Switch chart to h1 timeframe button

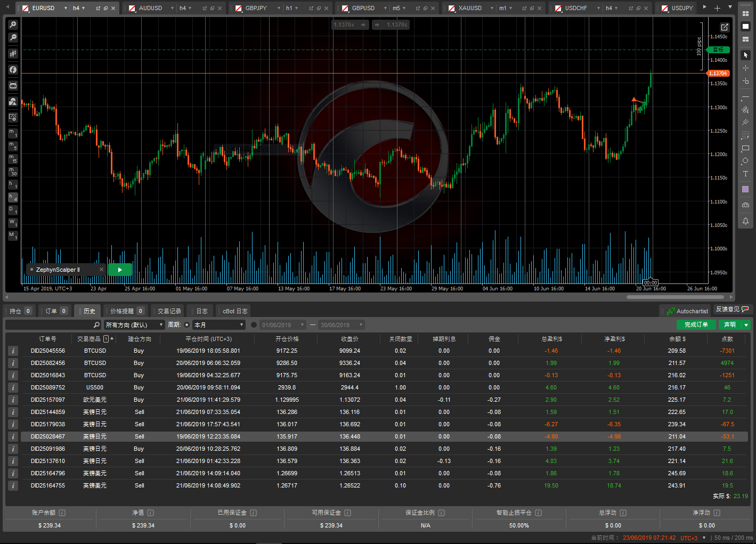pyautogui.click(x=13, y=184)
